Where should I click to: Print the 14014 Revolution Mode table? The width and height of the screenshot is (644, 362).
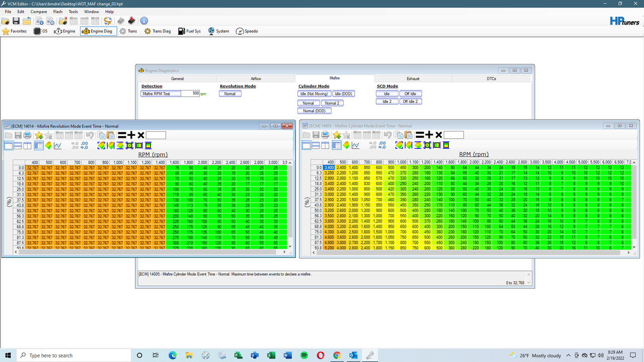[x=28, y=135]
